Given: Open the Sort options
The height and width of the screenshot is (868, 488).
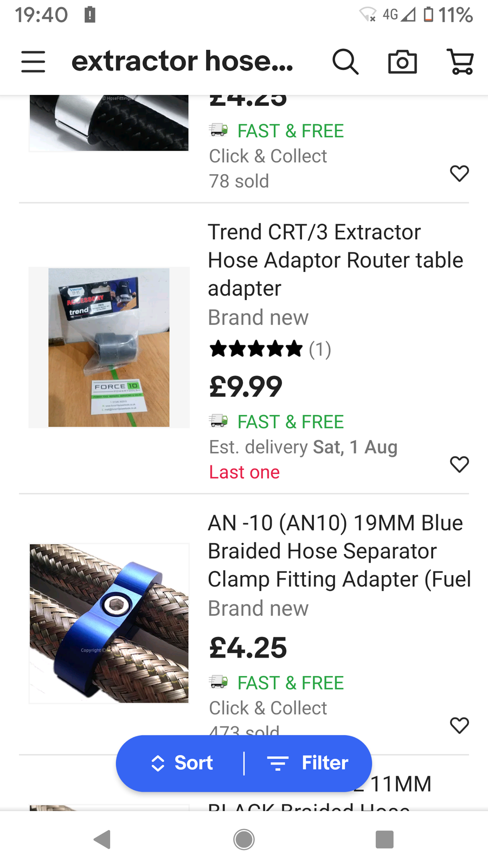Looking at the screenshot, I should [x=182, y=763].
